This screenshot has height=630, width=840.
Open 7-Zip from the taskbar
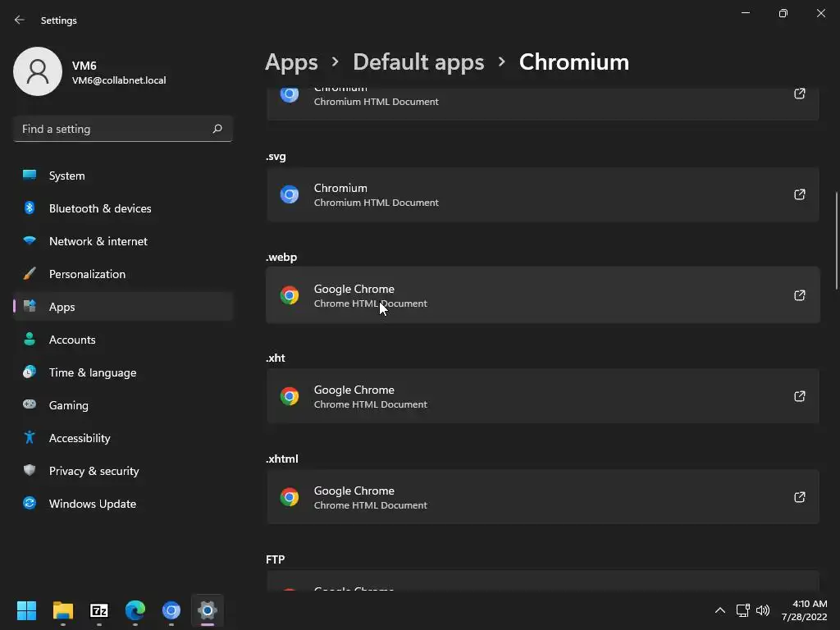click(99, 610)
